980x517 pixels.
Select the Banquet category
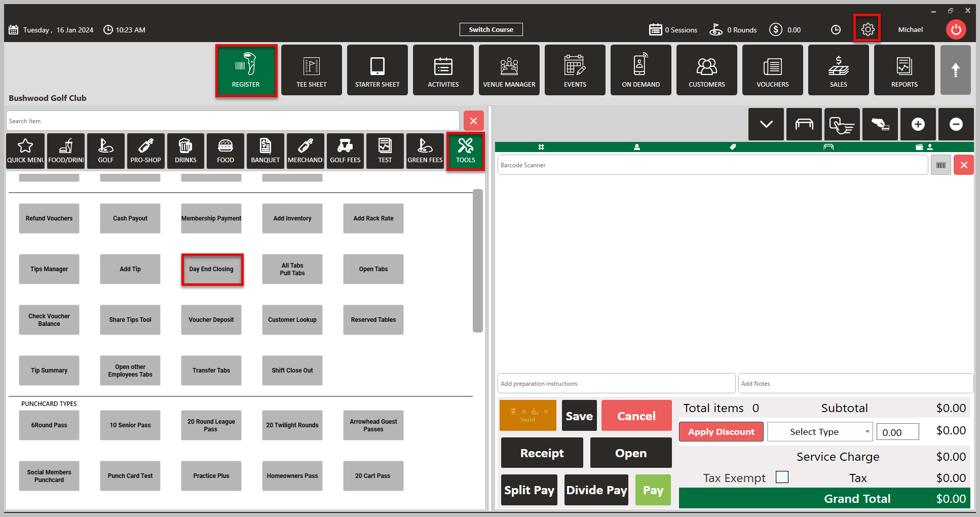point(266,151)
